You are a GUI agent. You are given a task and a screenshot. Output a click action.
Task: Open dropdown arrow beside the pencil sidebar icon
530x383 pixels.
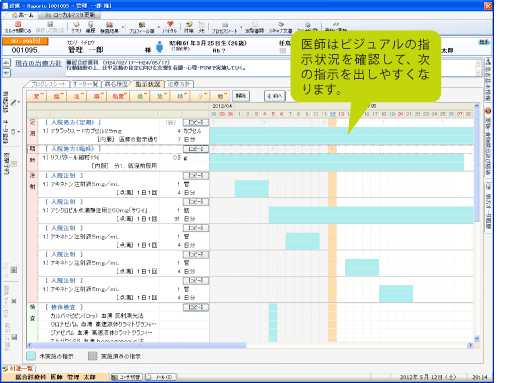[19, 102]
